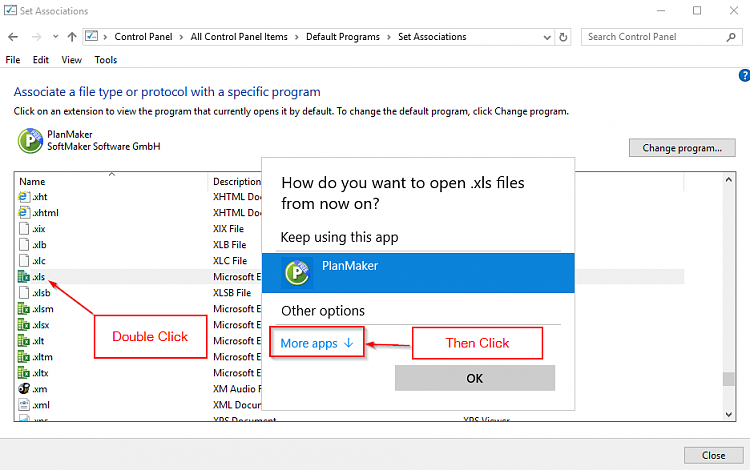Select the .xlsm Excel file icon

(x=24, y=309)
